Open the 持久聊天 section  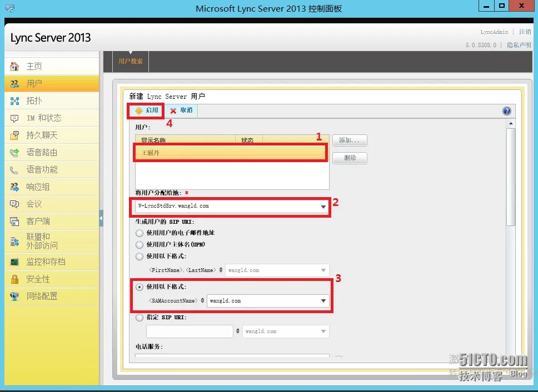pos(52,135)
